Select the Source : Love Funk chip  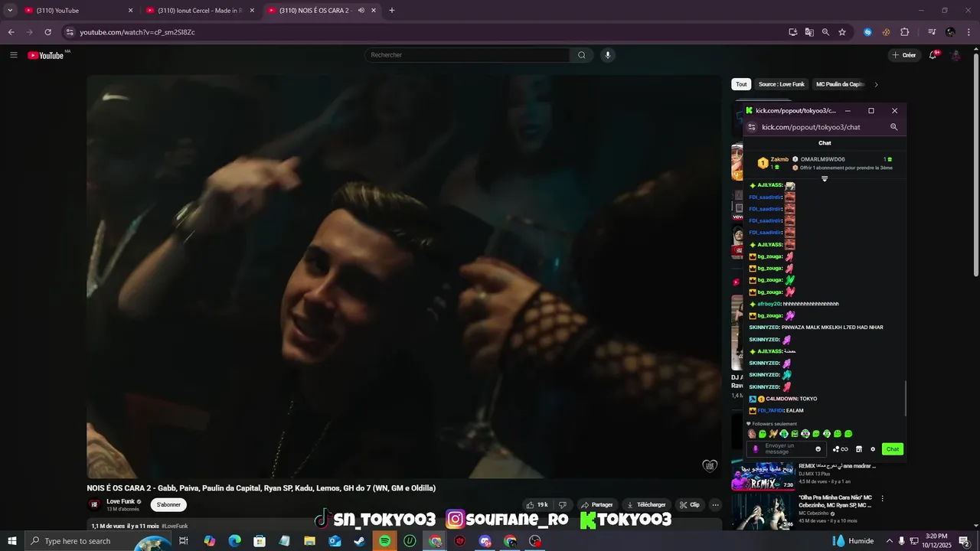click(782, 84)
